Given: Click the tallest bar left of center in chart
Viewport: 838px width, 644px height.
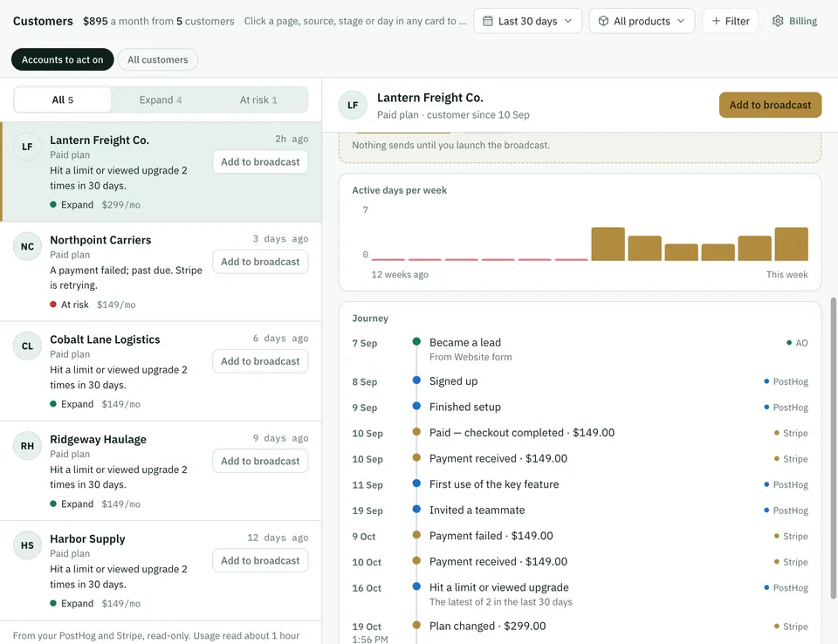Looking at the screenshot, I should 608,244.
